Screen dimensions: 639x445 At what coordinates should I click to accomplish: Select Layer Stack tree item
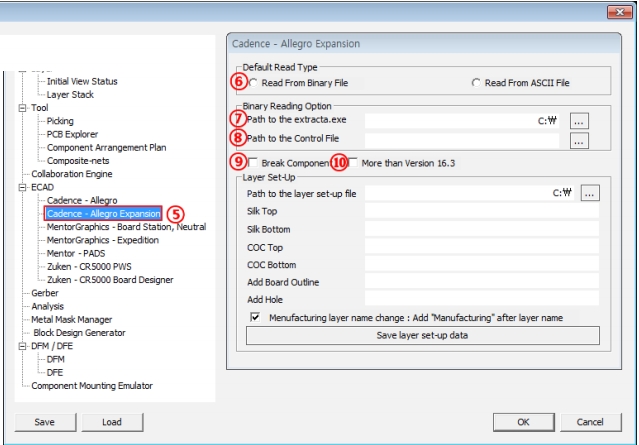tap(70, 95)
